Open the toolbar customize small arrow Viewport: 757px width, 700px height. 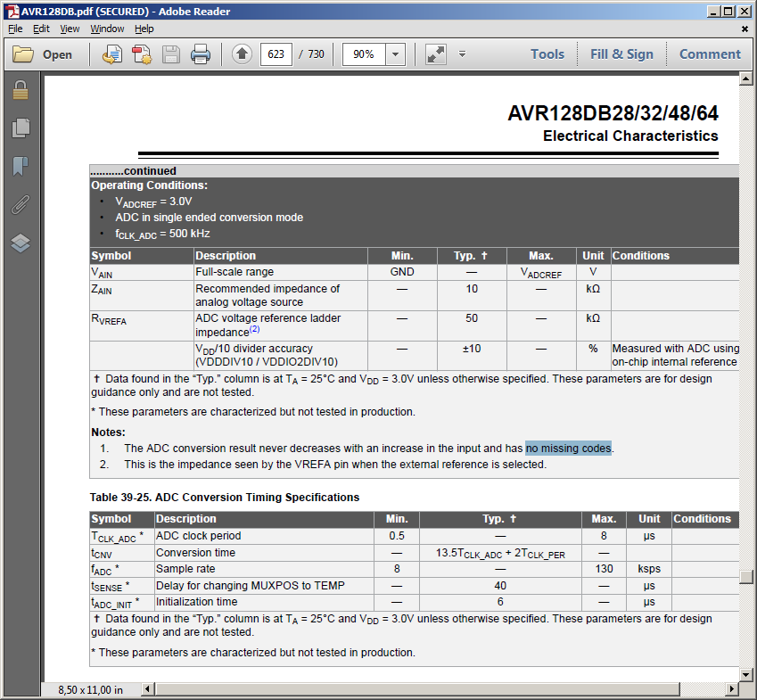[462, 54]
